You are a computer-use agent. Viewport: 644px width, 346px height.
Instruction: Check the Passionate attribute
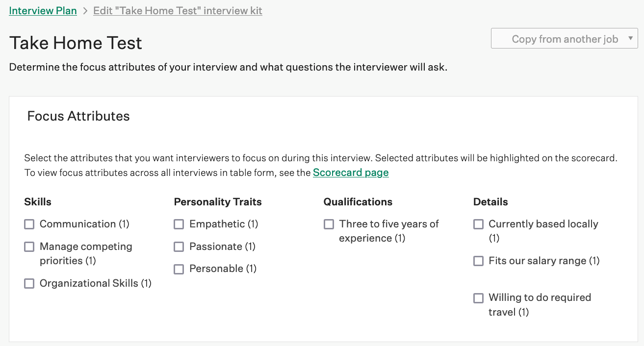pos(179,247)
